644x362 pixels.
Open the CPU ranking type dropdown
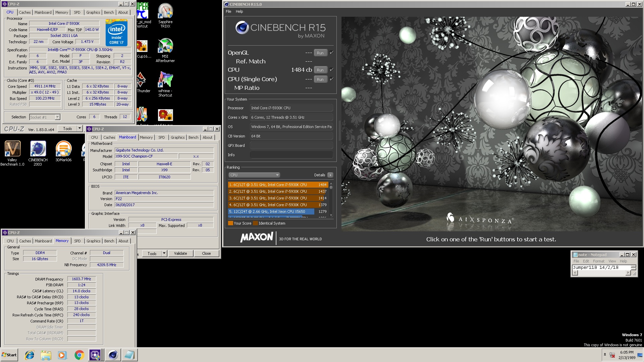coord(254,175)
